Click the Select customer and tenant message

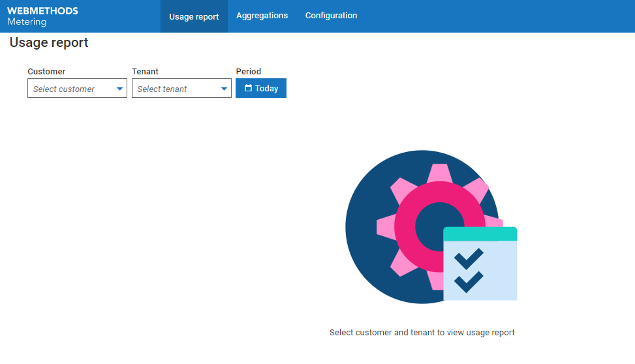pos(422,333)
